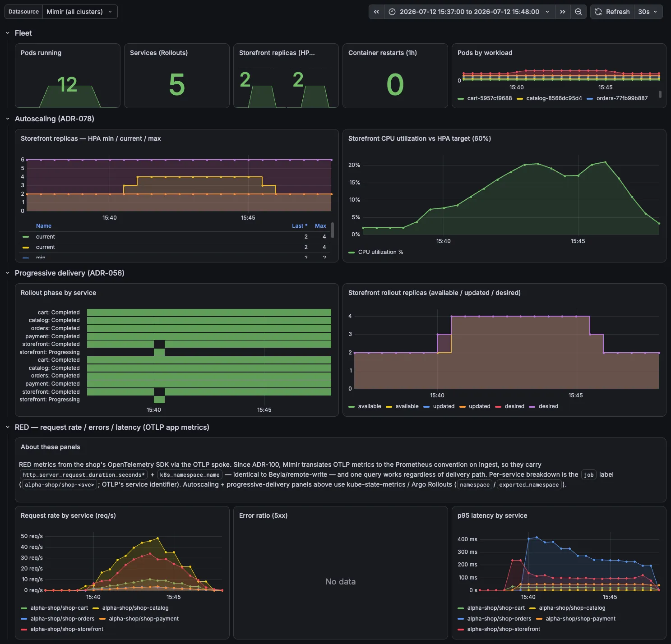Toggle alpha-shop/shop-cart in p95 latency legend
671x644 pixels.
tap(496, 608)
